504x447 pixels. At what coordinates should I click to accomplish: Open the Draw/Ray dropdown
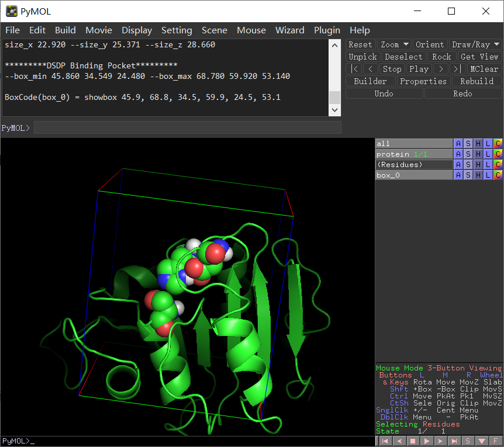tap(475, 44)
